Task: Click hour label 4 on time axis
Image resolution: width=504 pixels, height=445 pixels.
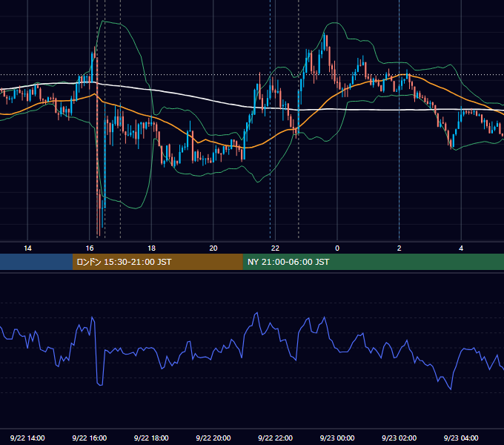Action: click(x=461, y=248)
